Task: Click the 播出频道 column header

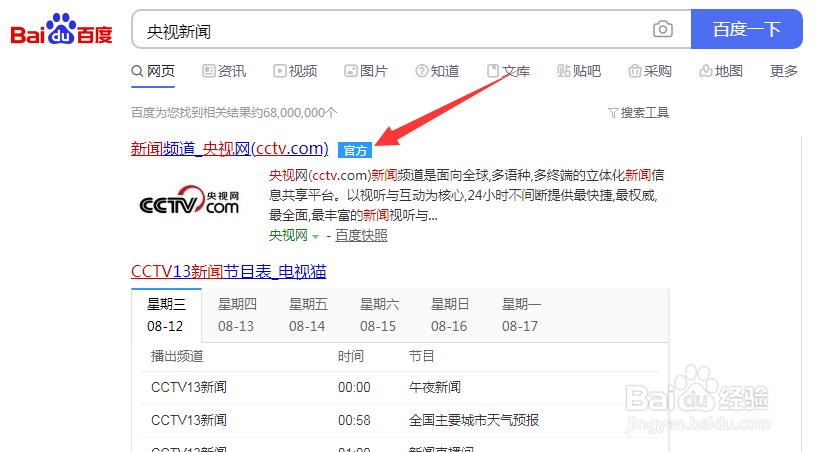Action: pyautogui.click(x=177, y=356)
